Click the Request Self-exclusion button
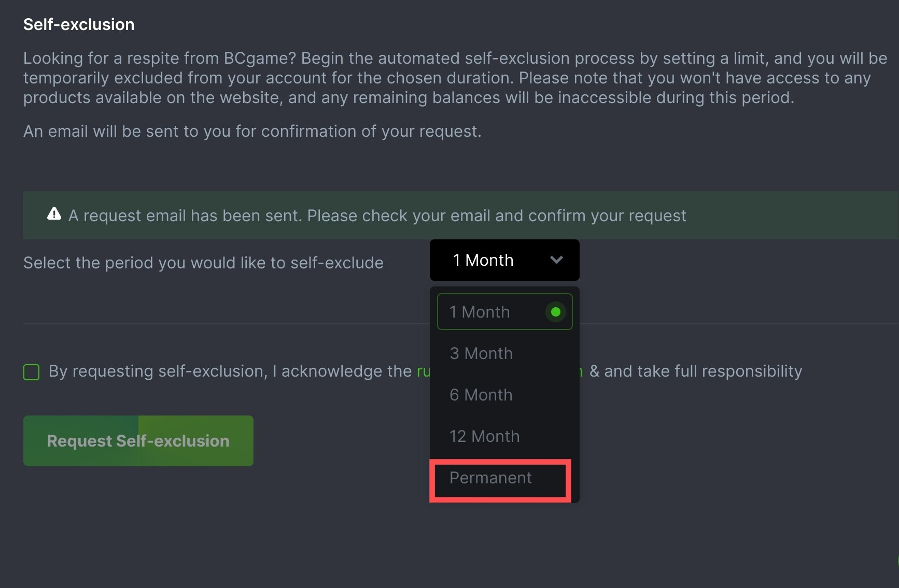This screenshot has height=588, width=899. pos(138,441)
